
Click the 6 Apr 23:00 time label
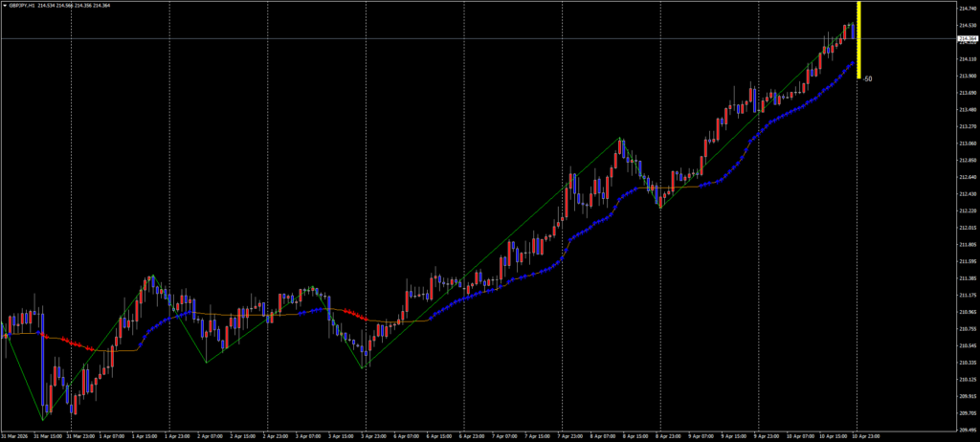476,435
